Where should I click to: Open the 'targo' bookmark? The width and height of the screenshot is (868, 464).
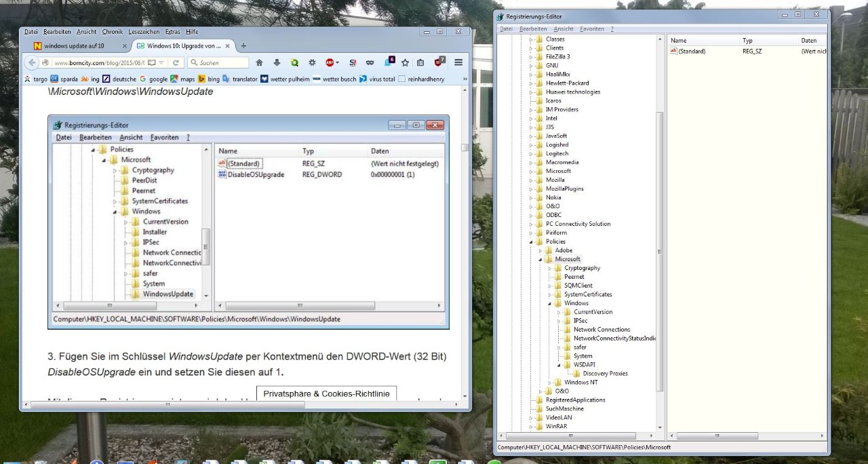click(x=36, y=79)
